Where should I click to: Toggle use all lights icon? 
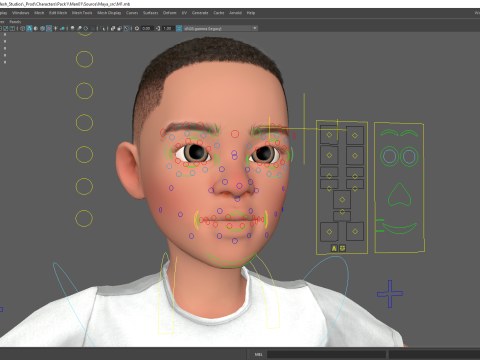56,28
